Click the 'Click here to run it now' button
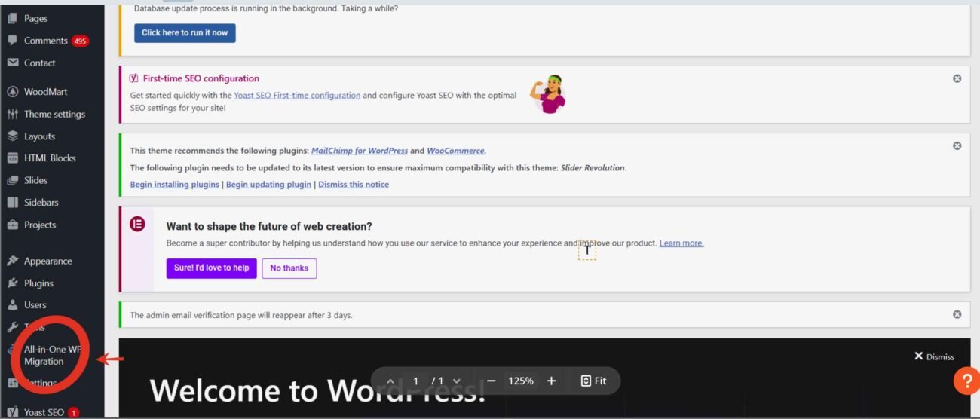The image size is (980, 419). point(185,33)
